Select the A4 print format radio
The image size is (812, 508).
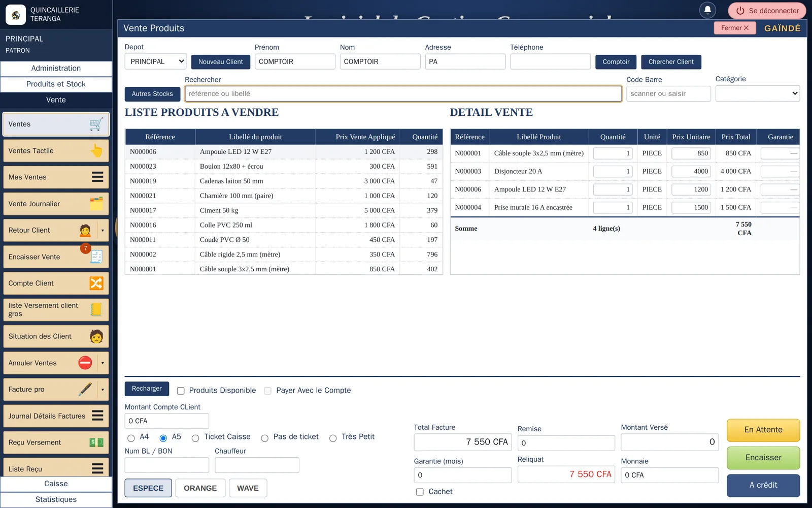click(x=131, y=438)
